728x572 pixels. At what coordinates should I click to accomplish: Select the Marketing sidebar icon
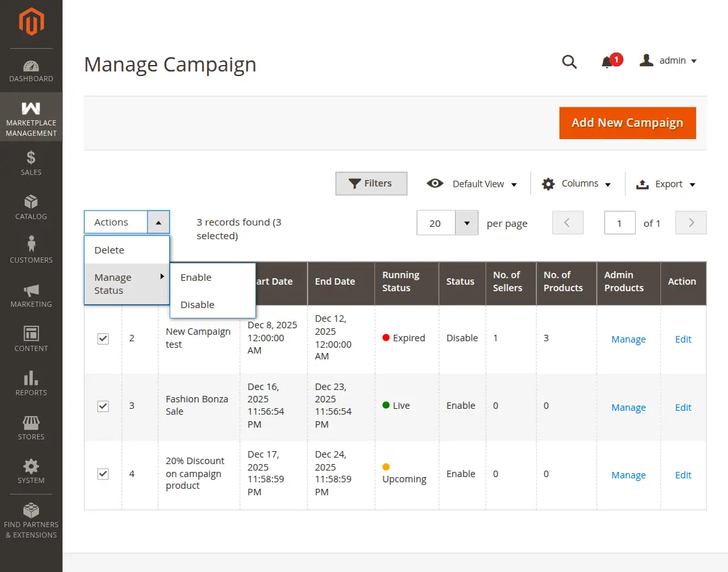point(31,290)
